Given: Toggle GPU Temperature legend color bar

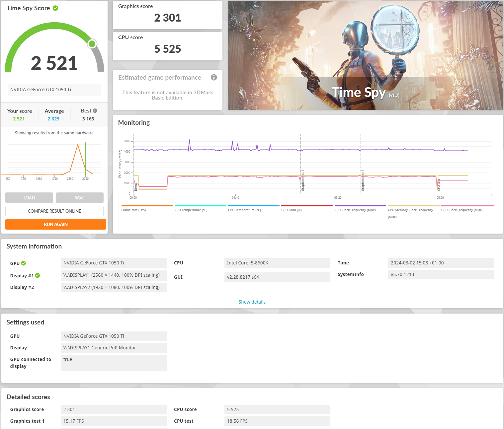Looking at the screenshot, I should (x=254, y=206).
